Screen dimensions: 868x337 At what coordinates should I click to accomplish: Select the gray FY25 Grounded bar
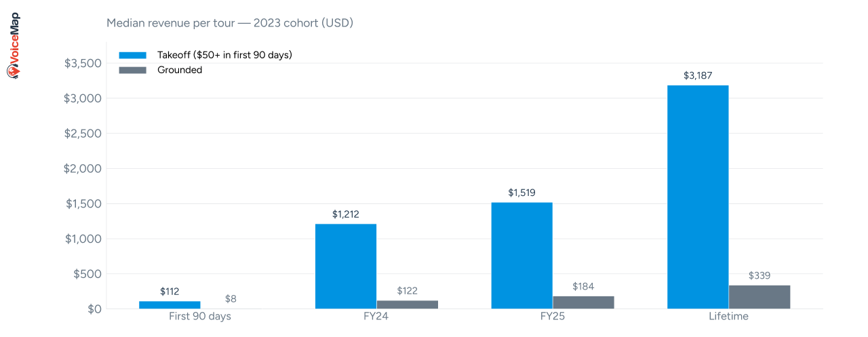[x=583, y=302]
